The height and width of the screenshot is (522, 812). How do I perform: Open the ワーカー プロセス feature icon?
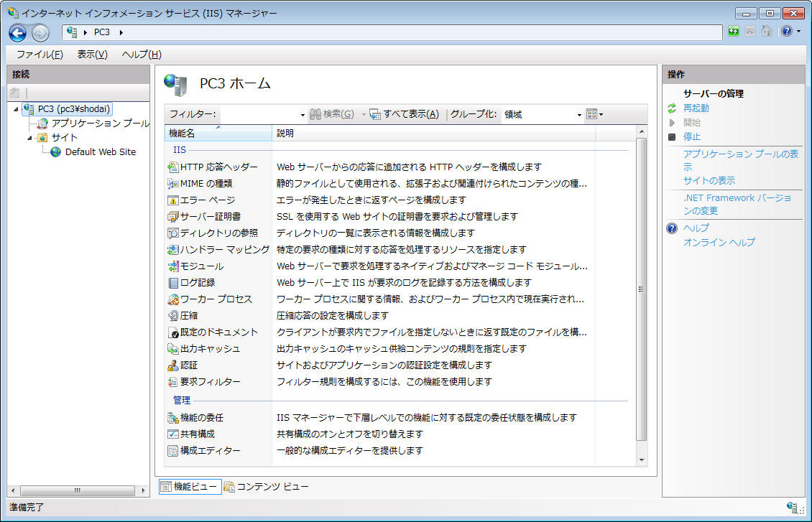pyautogui.click(x=172, y=299)
